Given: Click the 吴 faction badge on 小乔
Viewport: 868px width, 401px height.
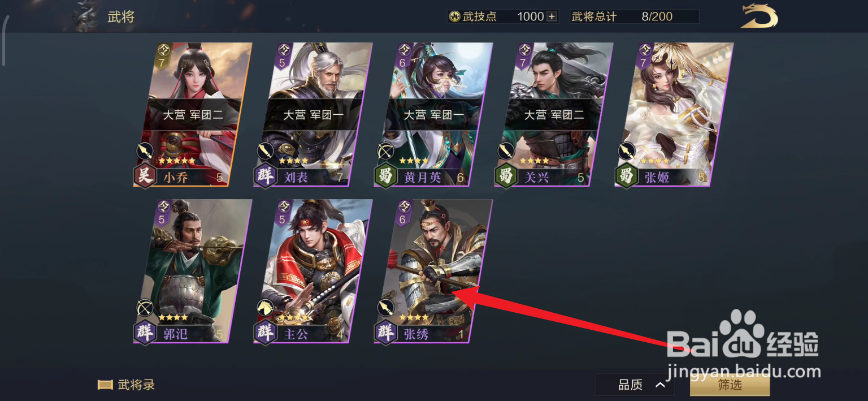Looking at the screenshot, I should (x=145, y=176).
